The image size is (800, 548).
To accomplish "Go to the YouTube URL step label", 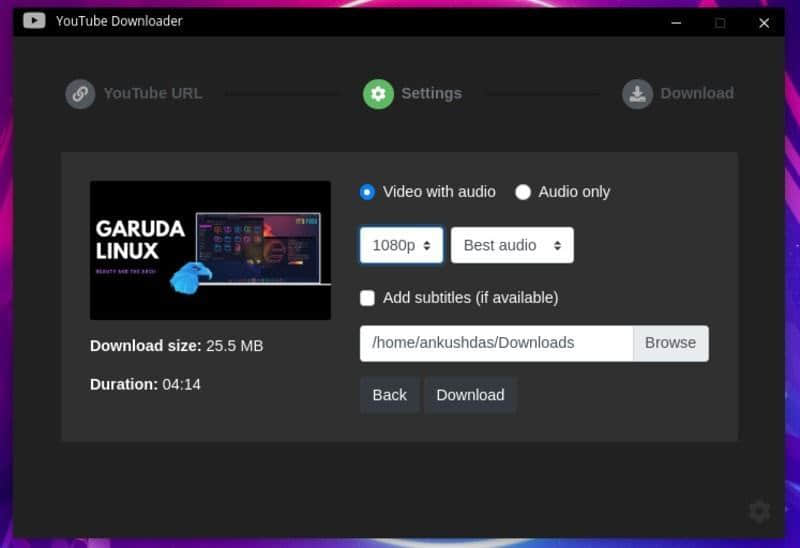I will (x=153, y=94).
